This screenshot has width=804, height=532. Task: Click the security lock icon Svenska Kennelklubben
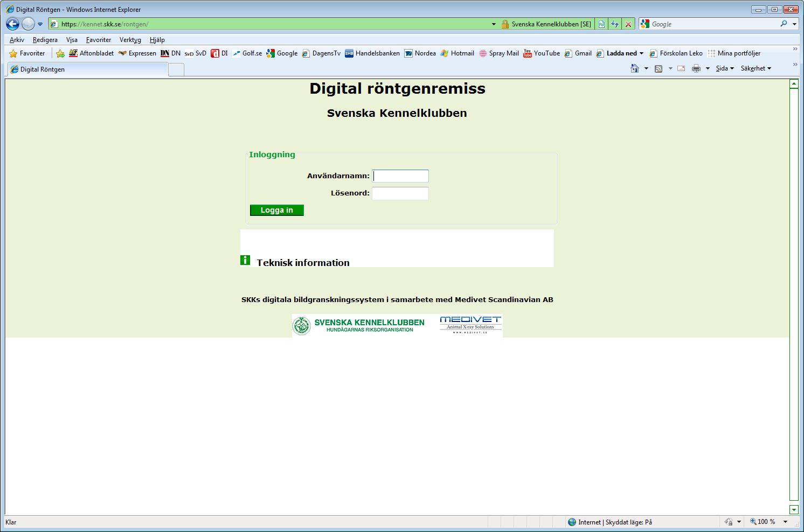click(546, 24)
